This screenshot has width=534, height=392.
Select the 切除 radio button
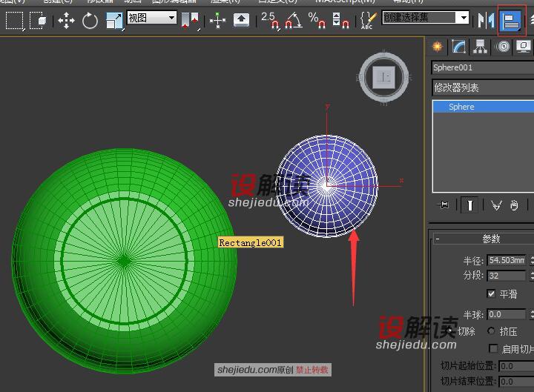coord(450,330)
